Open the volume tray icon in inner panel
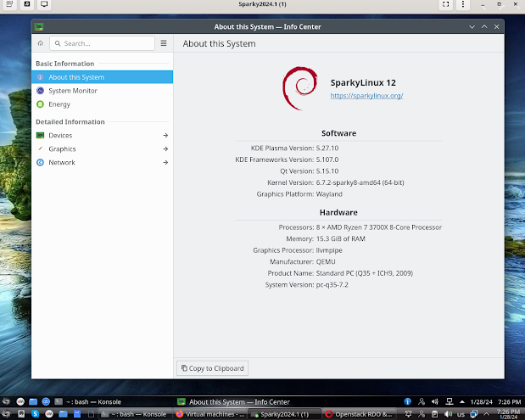This screenshot has height=420, width=525. pos(435,401)
